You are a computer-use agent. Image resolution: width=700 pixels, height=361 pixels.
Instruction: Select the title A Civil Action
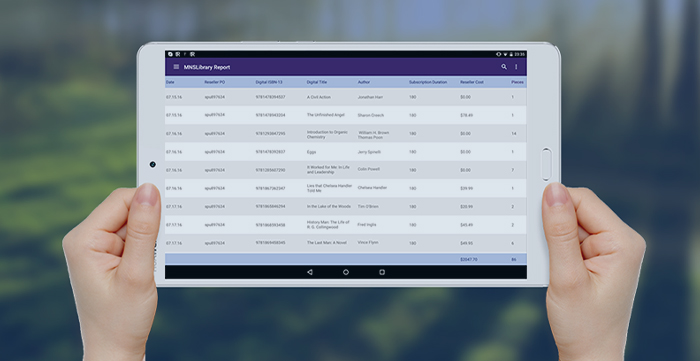point(319,97)
